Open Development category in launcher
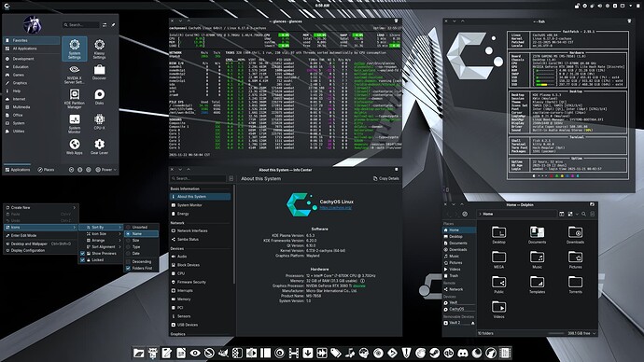Screen dimensions: 644x362 coord(32,59)
